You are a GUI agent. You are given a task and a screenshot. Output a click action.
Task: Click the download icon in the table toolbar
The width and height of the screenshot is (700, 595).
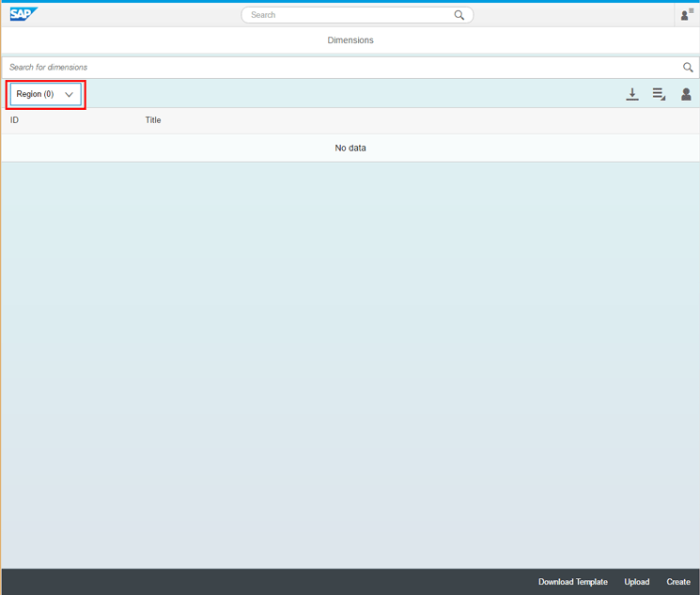(x=632, y=94)
